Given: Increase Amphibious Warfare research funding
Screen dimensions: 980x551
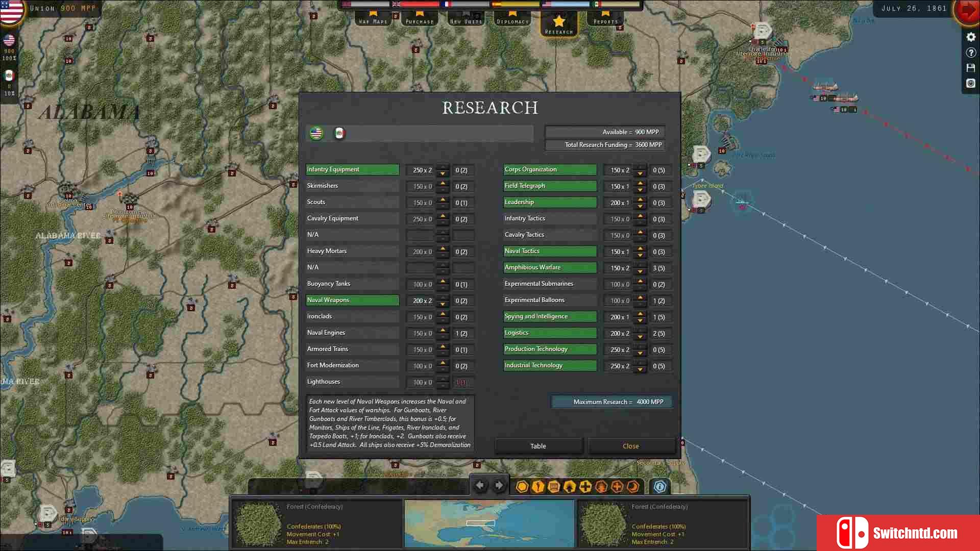Looking at the screenshot, I should [x=640, y=264].
